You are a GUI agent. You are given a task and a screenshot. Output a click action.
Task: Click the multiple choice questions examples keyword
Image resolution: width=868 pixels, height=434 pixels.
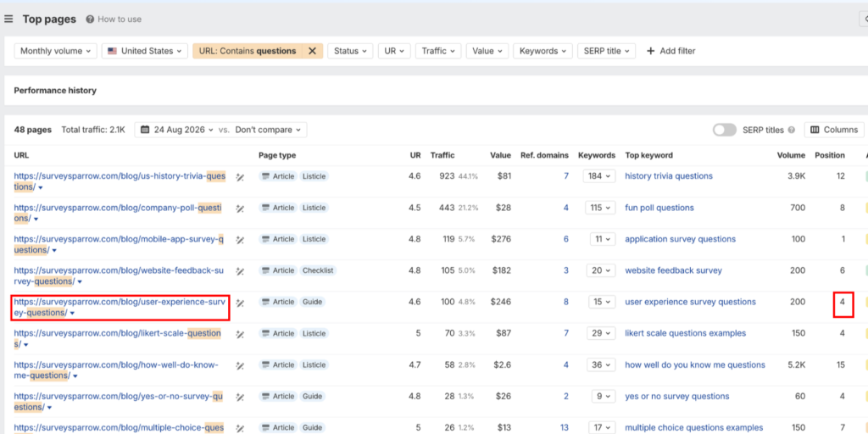[x=694, y=428]
